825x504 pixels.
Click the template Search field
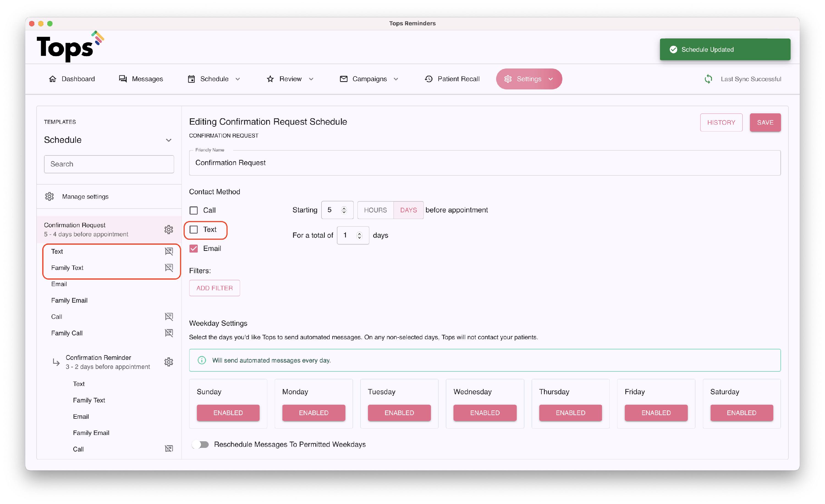[x=109, y=164]
